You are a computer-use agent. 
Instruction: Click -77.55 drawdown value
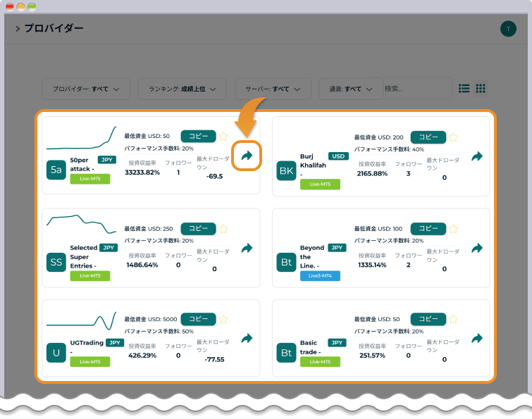[214, 360]
